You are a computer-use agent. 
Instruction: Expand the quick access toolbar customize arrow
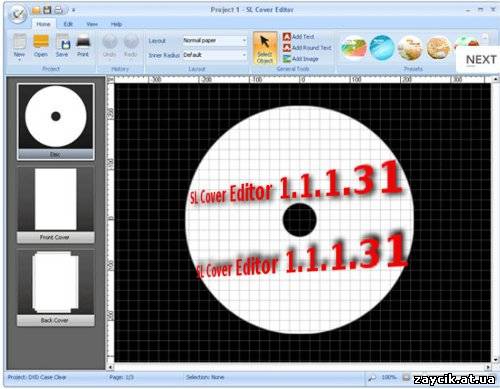pos(73,10)
